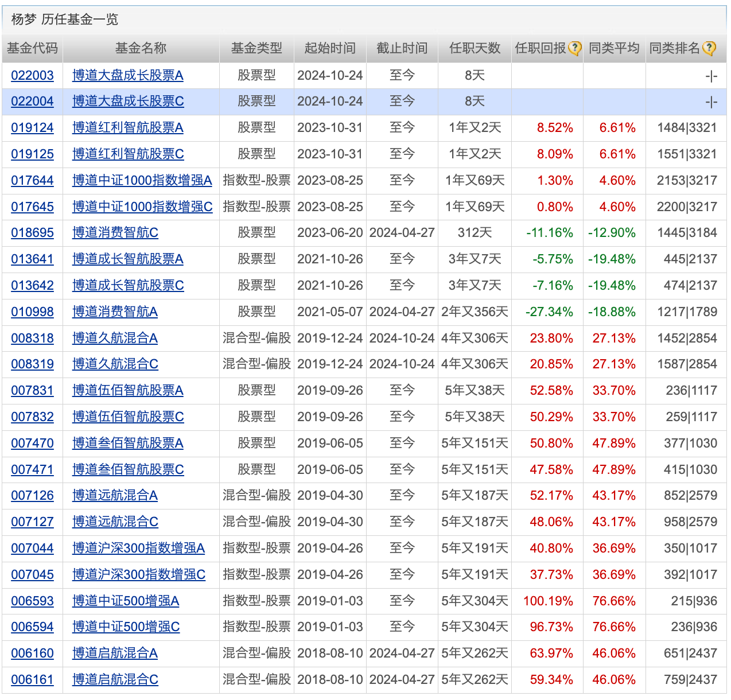Open the 博道中证500增强C fund page

126,627
